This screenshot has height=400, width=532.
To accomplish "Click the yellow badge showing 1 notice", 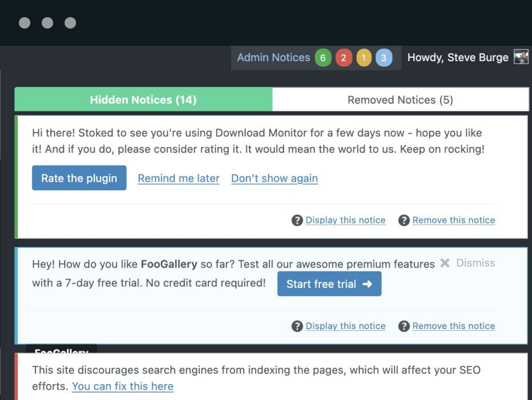I will (x=364, y=58).
